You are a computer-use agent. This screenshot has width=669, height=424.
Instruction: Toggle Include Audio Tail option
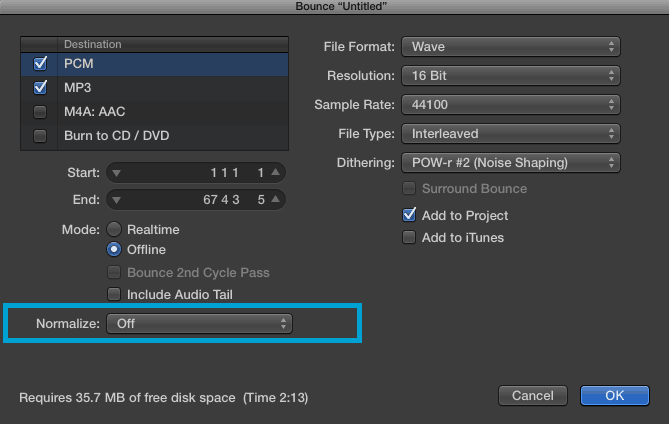pos(114,294)
